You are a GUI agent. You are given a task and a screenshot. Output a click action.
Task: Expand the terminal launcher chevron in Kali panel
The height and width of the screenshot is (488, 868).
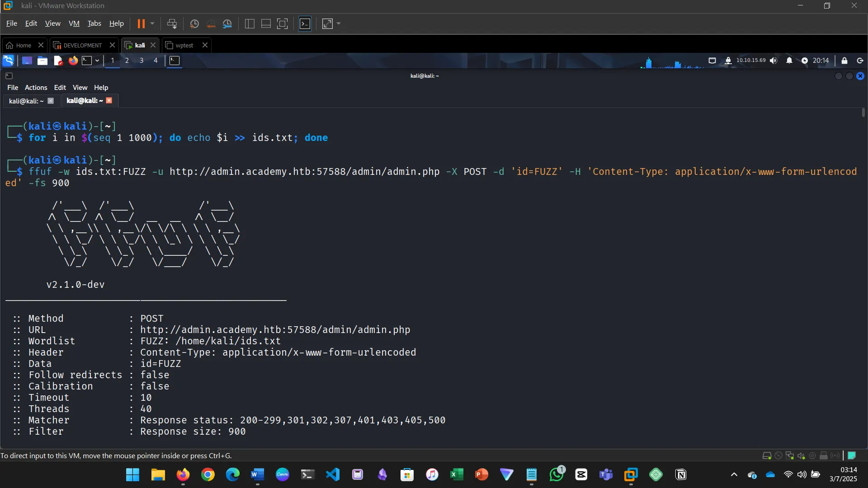[97, 61]
